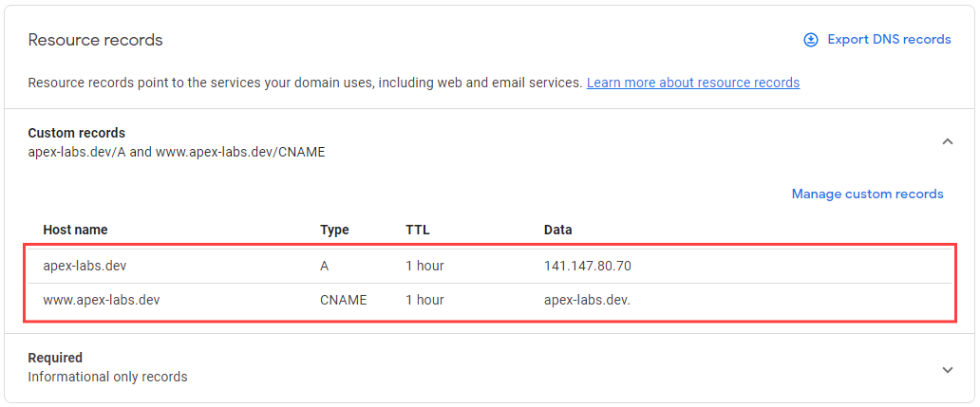Click record type CNAME cell
Image resolution: width=980 pixels, height=407 pixels.
coord(343,300)
